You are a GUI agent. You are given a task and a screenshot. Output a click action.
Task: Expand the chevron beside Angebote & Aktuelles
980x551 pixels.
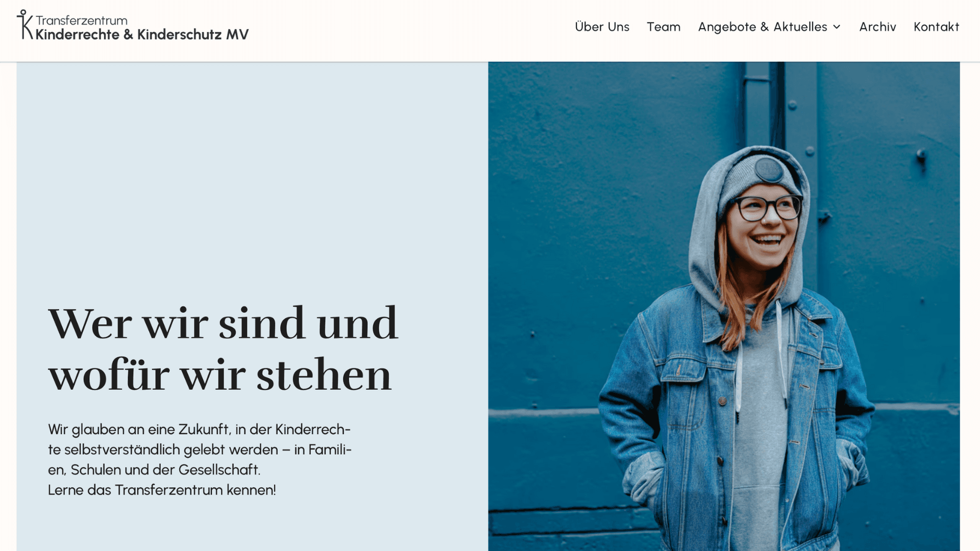(837, 27)
